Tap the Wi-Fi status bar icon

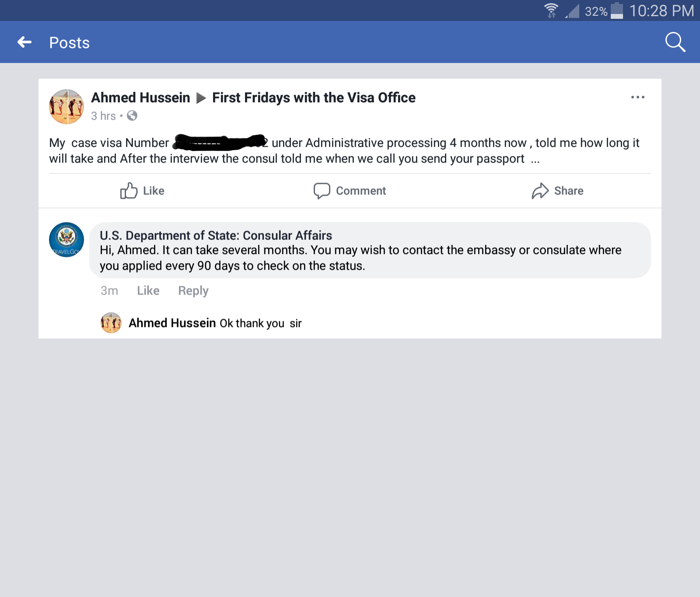click(x=551, y=11)
